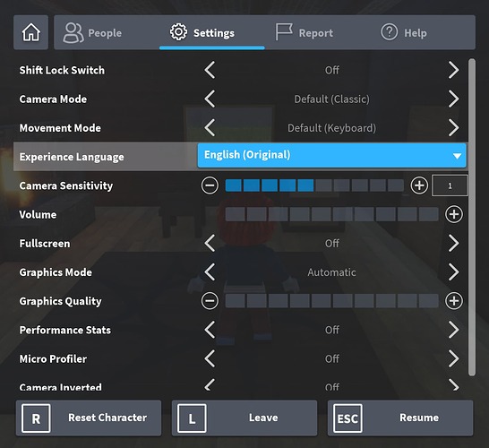Raise Volume using the plus icon
This screenshot has height=448, width=489.
tap(454, 214)
